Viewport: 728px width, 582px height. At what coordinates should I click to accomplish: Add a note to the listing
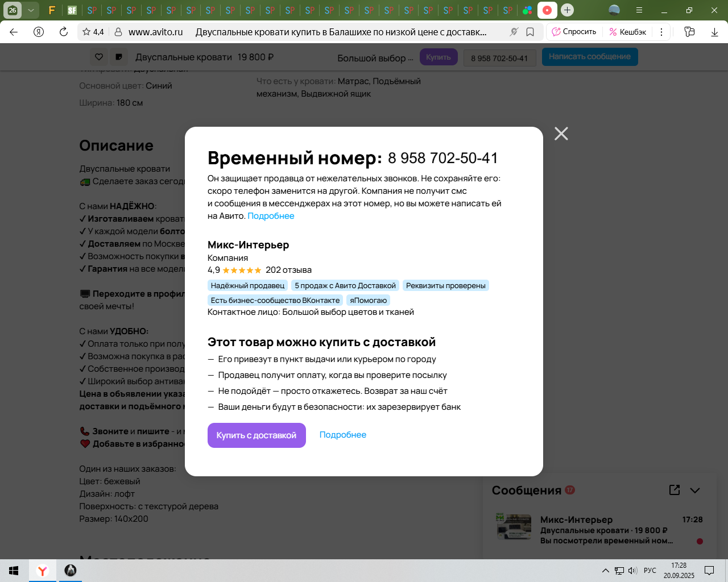tap(118, 57)
